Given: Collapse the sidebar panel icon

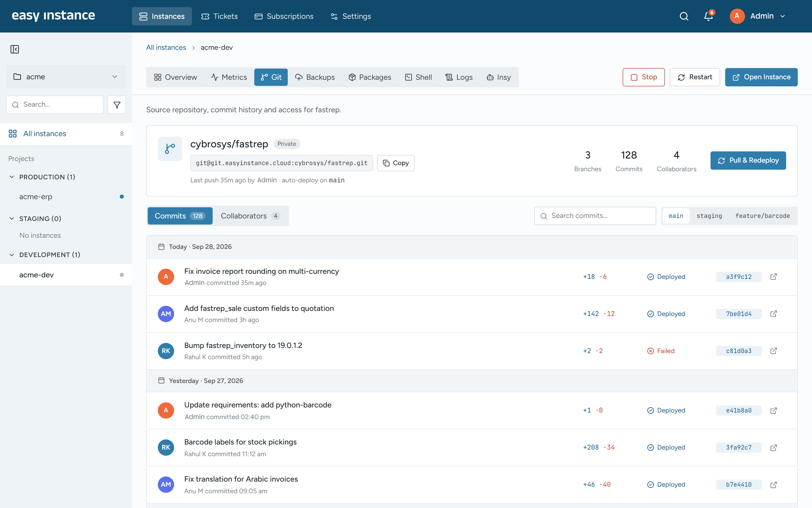Looking at the screenshot, I should point(15,49).
